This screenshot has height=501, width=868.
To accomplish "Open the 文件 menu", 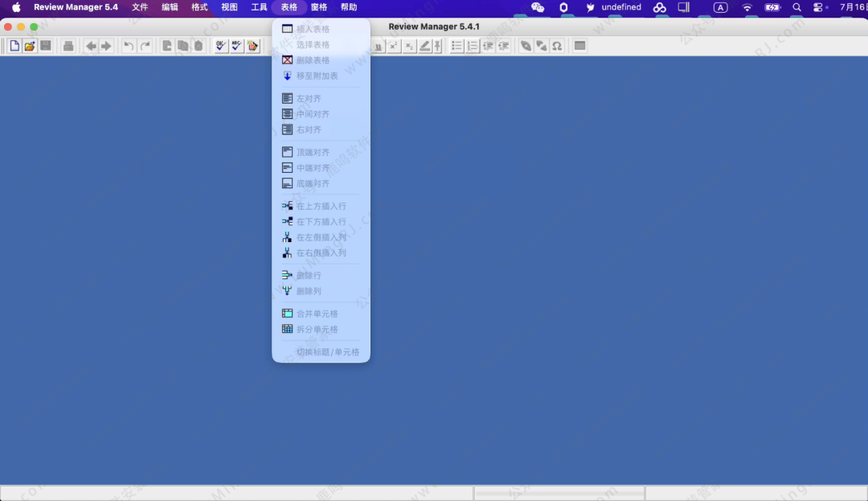I will (140, 7).
